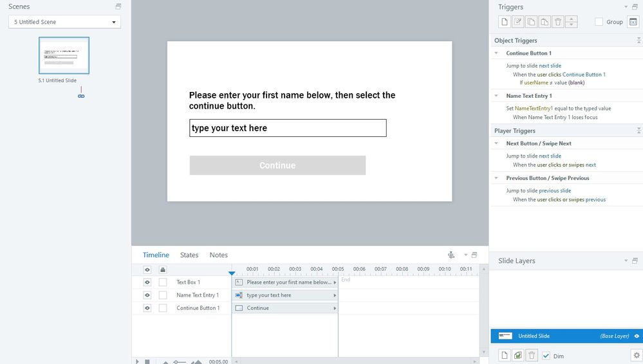Copy the selected trigger
The height and width of the screenshot is (364, 643).
[x=531, y=22]
